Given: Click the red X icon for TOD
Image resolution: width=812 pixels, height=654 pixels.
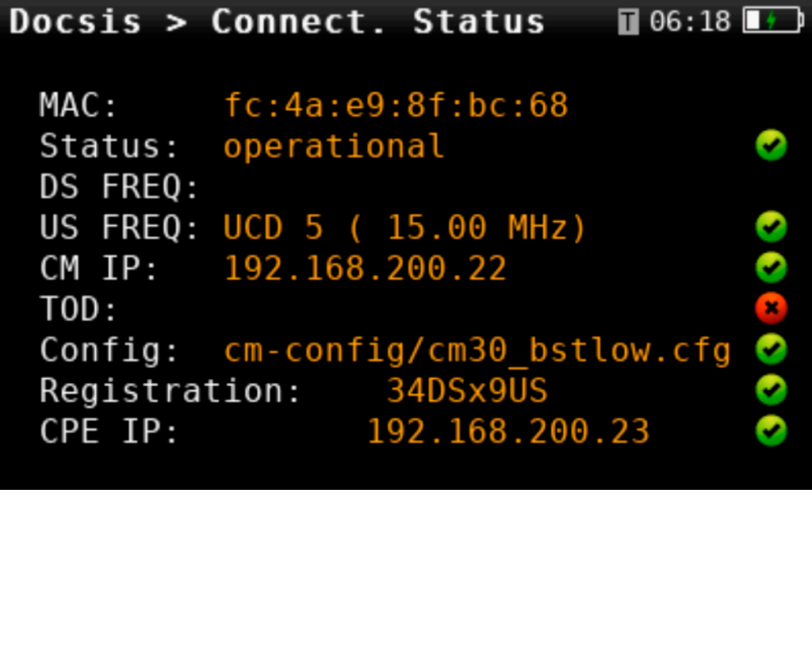Looking at the screenshot, I should 771,308.
